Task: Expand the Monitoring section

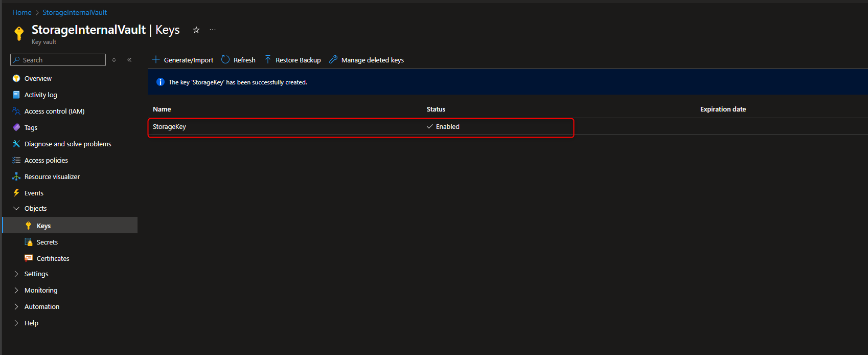Action: tap(16, 290)
